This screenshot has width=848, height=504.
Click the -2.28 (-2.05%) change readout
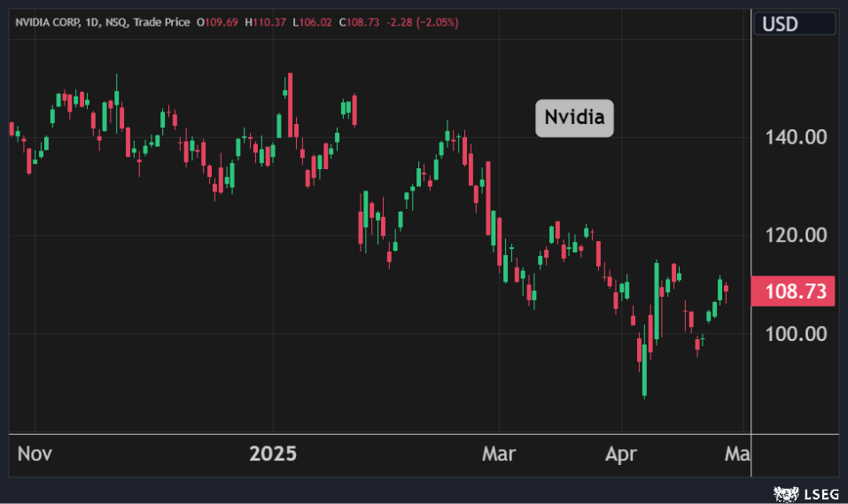[422, 22]
